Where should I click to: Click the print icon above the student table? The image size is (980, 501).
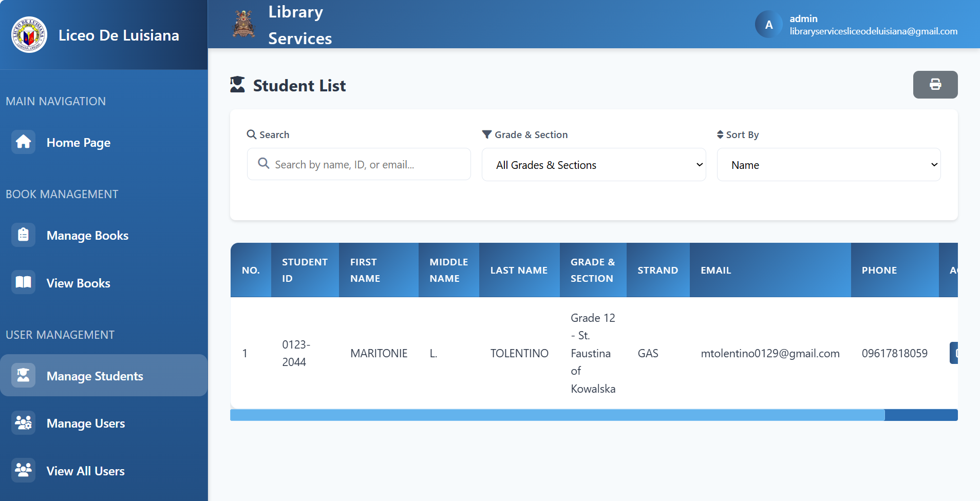[x=935, y=85]
